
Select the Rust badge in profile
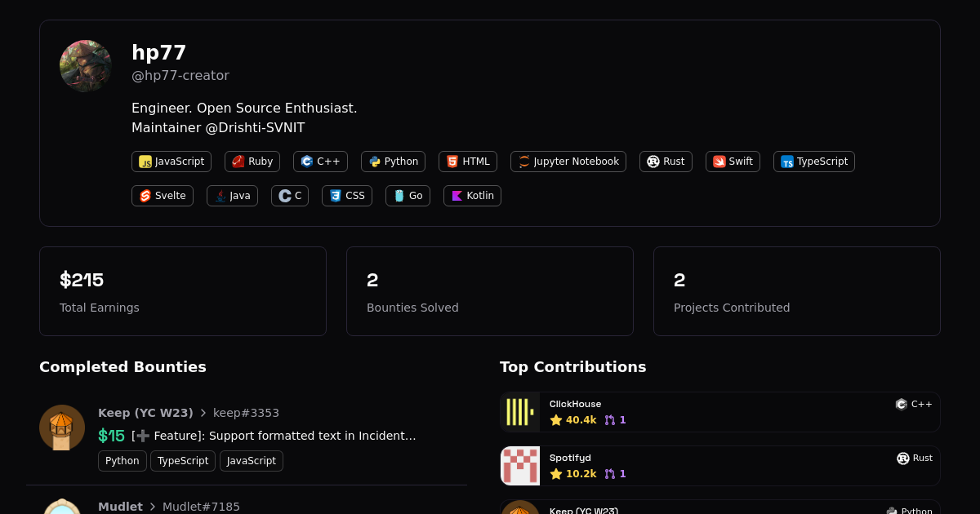click(666, 162)
